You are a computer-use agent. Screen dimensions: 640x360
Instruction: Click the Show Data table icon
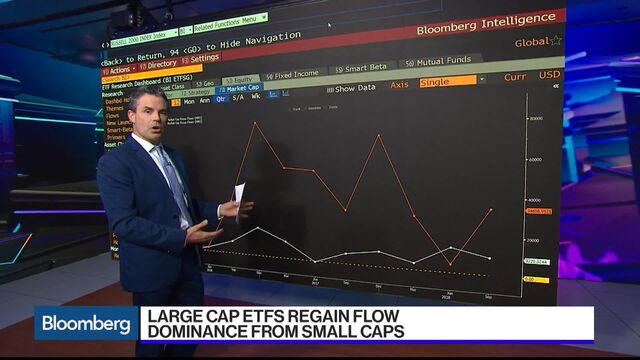[x=330, y=90]
